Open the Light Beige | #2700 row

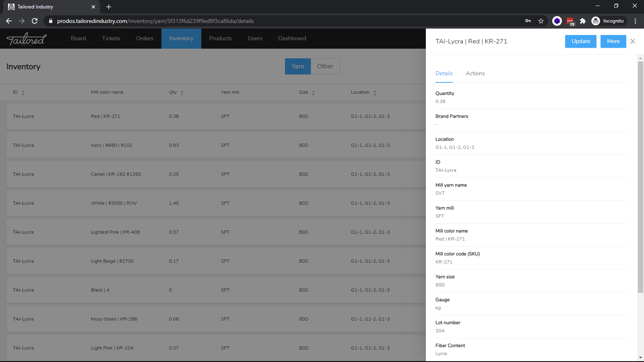pyautogui.click(x=216, y=261)
